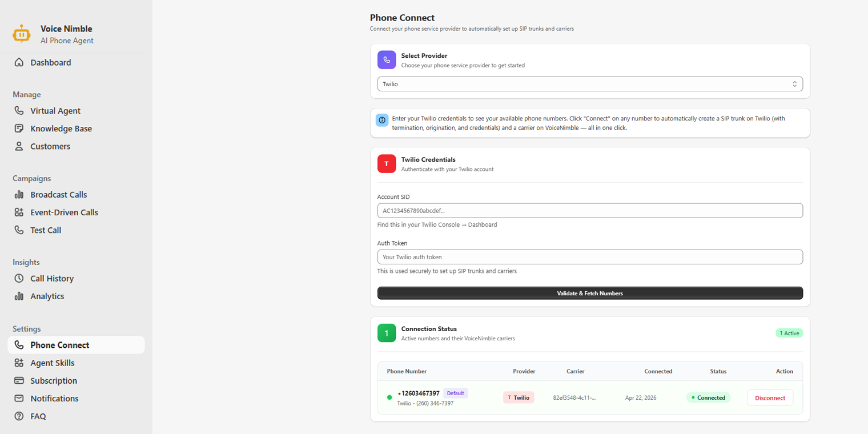Click the green Connection Status number icon
The height and width of the screenshot is (434, 868).
(x=387, y=333)
